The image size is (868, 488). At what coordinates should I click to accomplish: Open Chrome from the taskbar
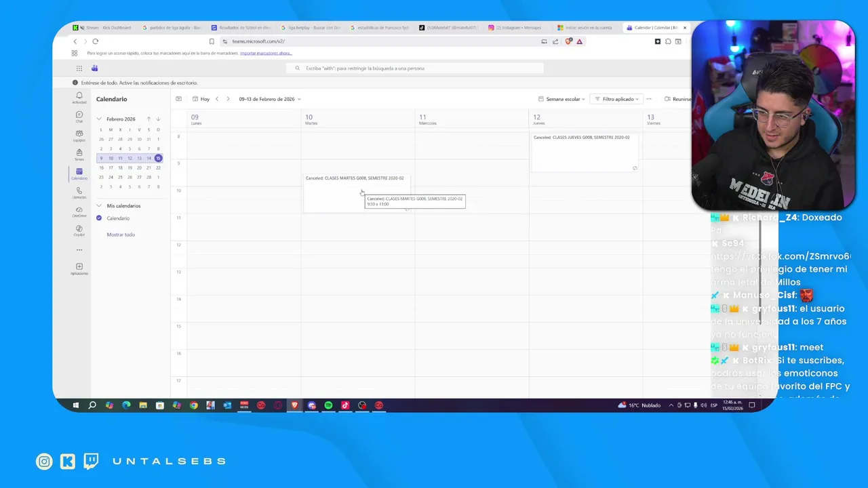[194, 405]
